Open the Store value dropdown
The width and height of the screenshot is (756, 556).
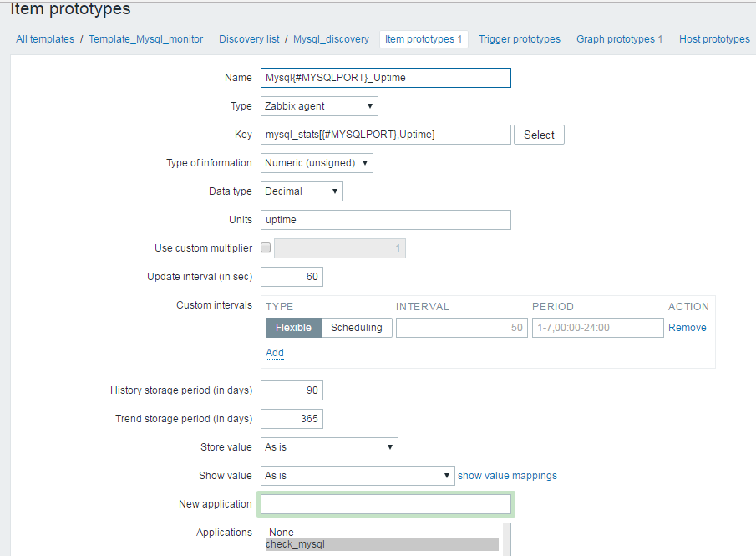[x=329, y=447]
